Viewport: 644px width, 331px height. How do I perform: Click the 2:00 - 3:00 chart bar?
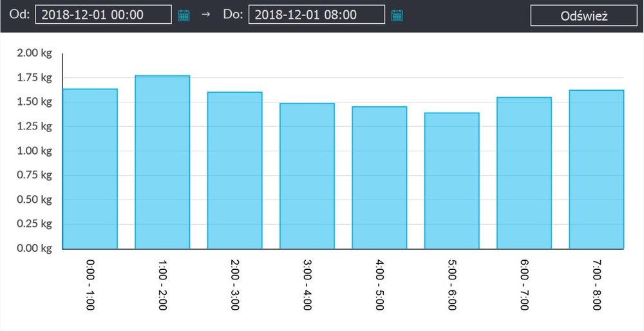234,171
